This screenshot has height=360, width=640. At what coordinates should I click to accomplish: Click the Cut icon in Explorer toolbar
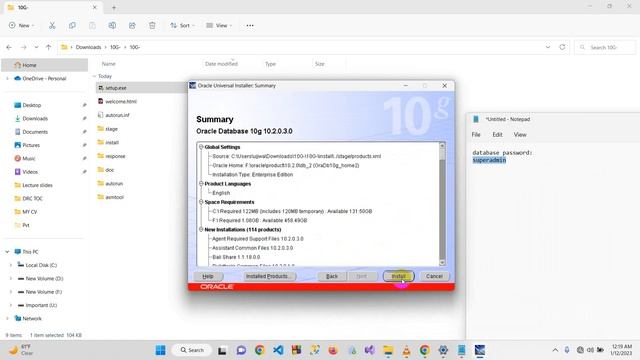pos(52,25)
